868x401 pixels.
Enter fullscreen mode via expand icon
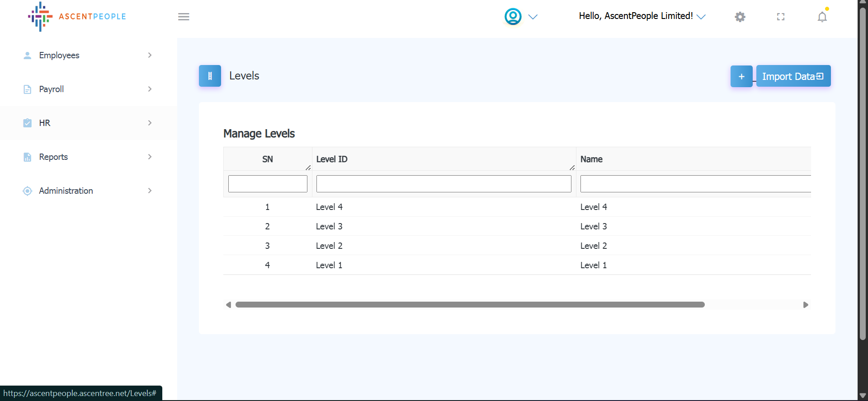[781, 17]
